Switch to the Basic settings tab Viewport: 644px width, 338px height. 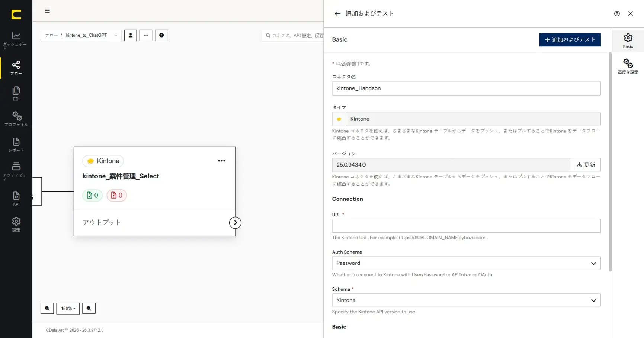tap(628, 41)
